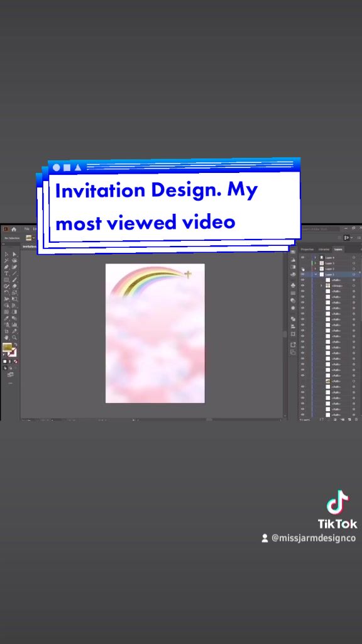Click the gold-thumbnail Path sublayer thumbnail
This screenshot has width=362, height=644.
pos(328,380)
